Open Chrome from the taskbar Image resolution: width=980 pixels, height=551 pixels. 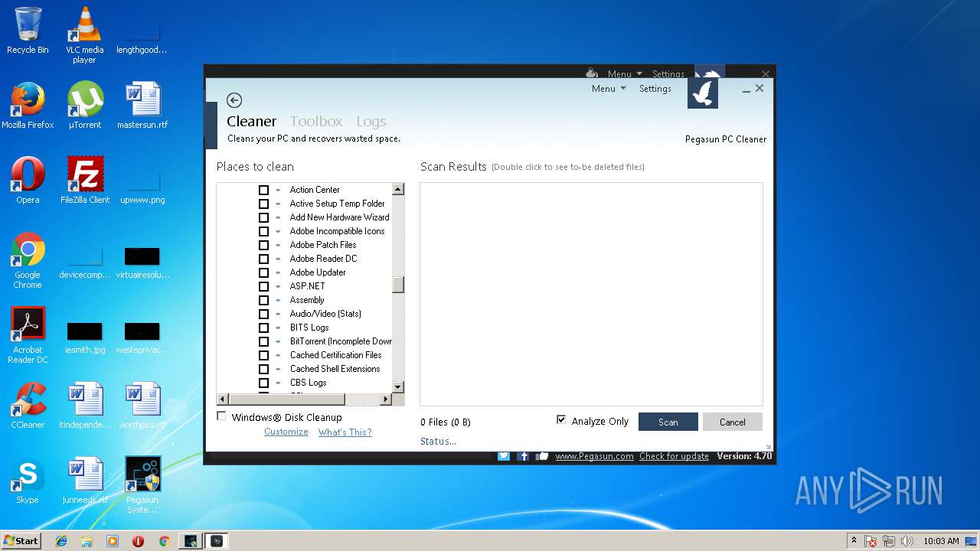pos(164,541)
